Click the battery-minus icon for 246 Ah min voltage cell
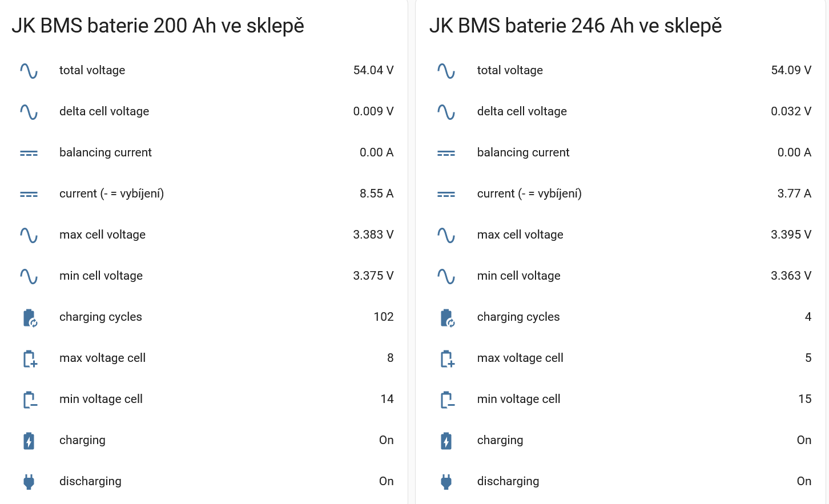The width and height of the screenshot is (829, 504). [447, 400]
